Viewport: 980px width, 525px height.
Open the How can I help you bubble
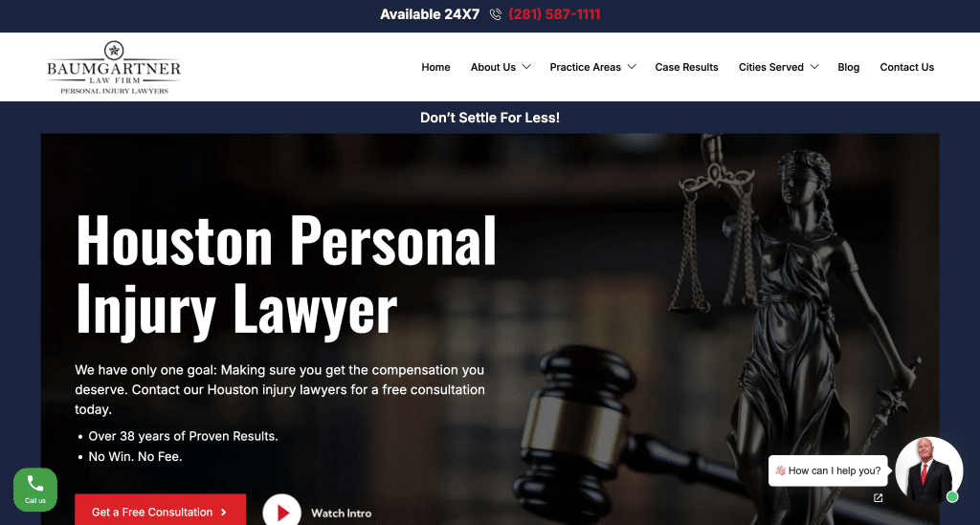pyautogui.click(x=828, y=470)
